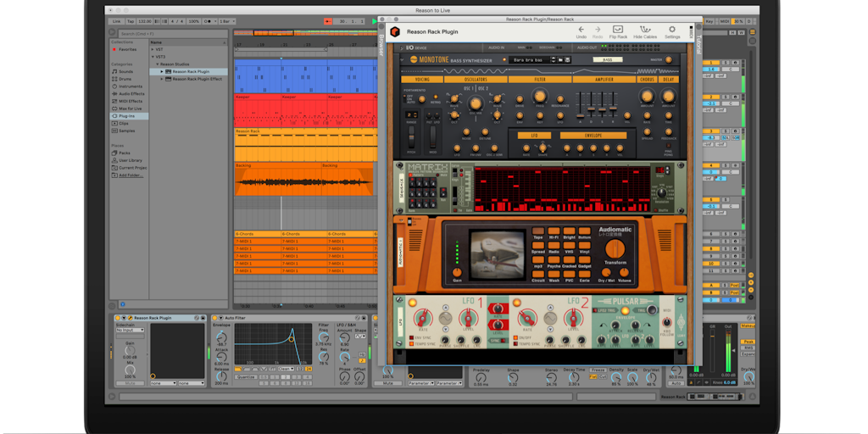Open the Monotone Delay section
The image size is (868, 434).
[x=668, y=79]
